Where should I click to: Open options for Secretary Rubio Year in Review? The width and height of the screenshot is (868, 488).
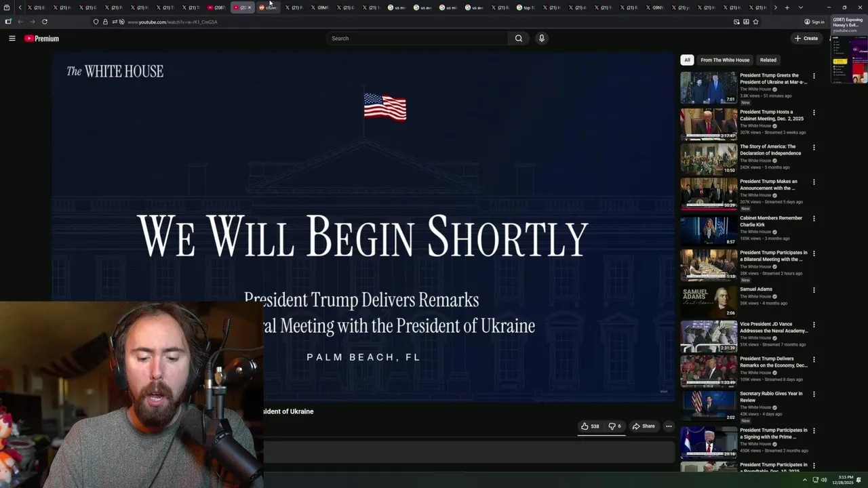tap(814, 394)
